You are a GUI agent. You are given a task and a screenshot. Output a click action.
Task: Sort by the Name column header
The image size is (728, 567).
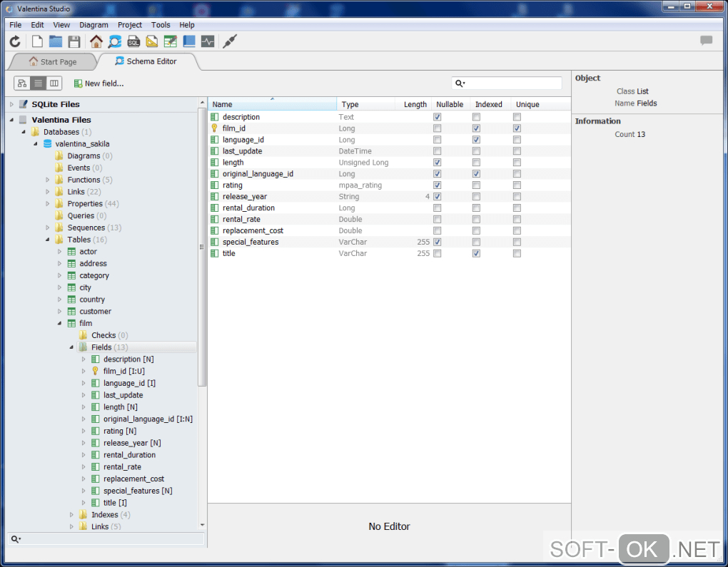point(272,104)
